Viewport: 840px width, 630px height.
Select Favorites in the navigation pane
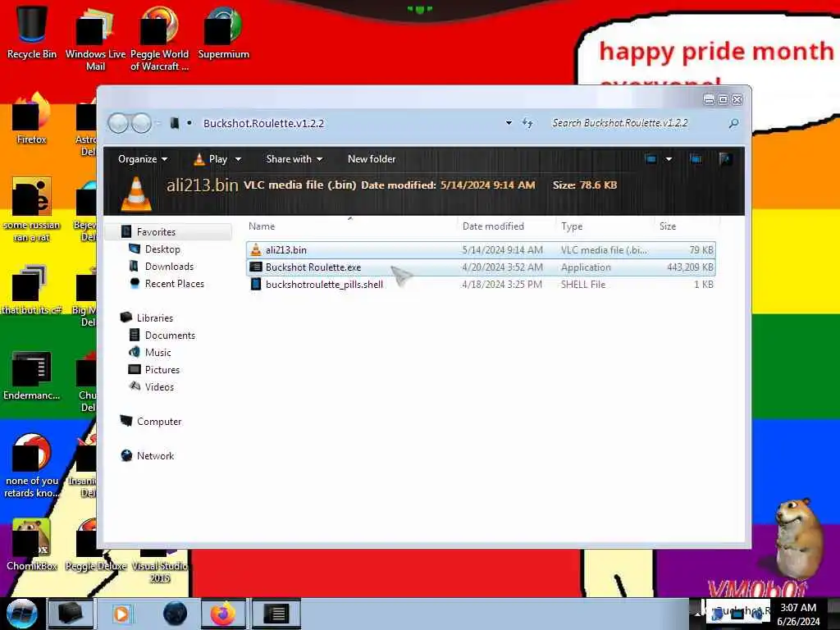click(x=156, y=232)
